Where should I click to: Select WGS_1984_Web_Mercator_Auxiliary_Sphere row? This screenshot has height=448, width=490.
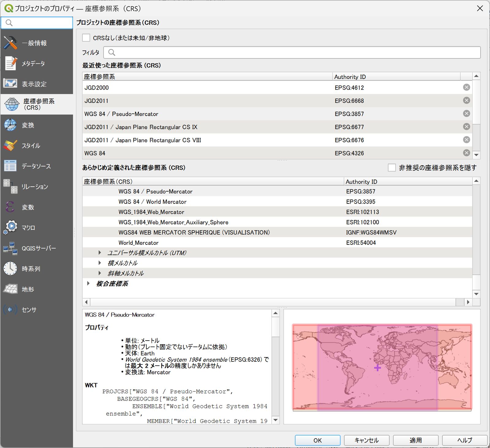tap(277, 222)
